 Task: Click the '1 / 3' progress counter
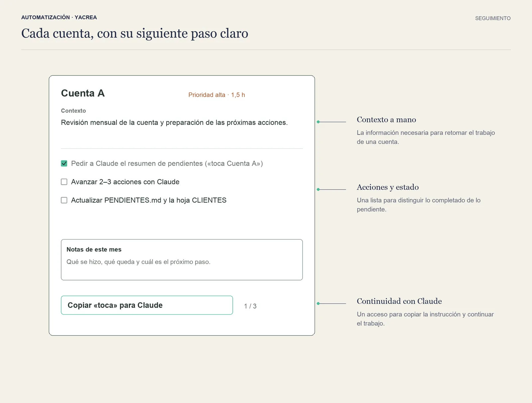pyautogui.click(x=250, y=306)
